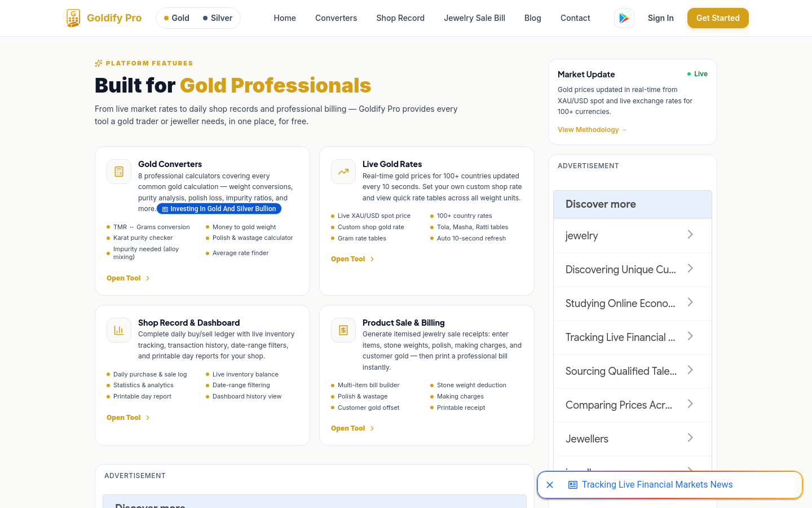Open Tool link for Shop Record & Dashboard
This screenshot has width=812, height=508.
pos(128,418)
